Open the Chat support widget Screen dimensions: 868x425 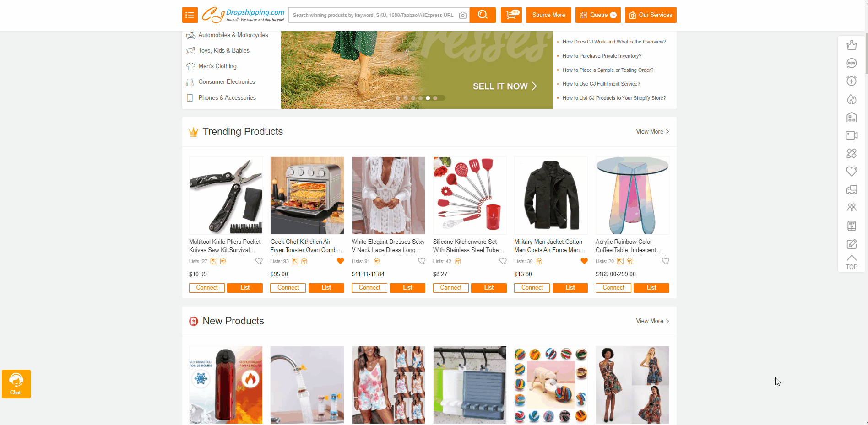[16, 384]
